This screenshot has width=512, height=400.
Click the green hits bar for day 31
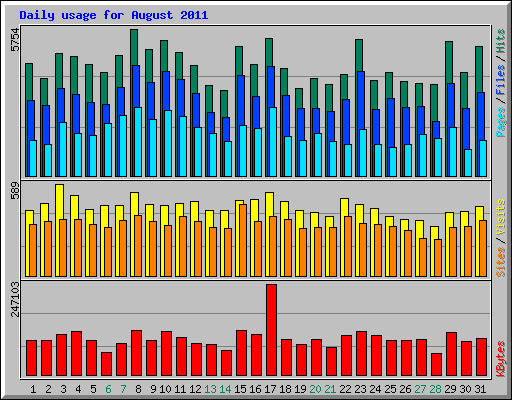(479, 69)
